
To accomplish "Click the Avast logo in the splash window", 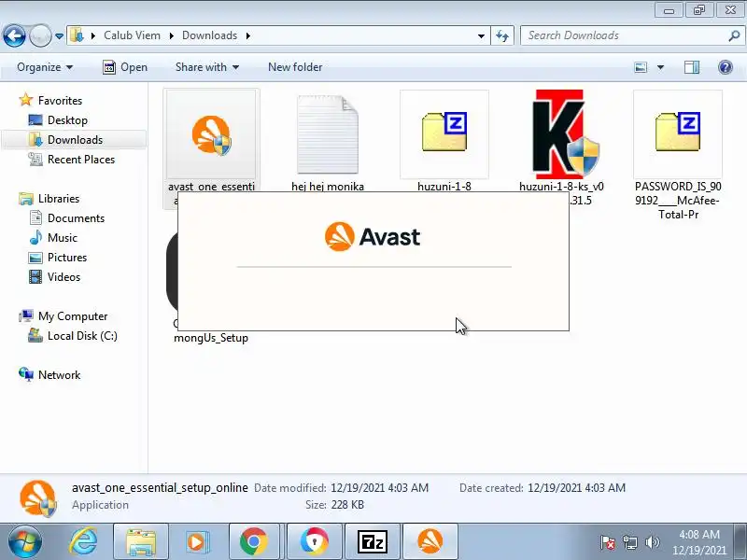I will [x=373, y=237].
